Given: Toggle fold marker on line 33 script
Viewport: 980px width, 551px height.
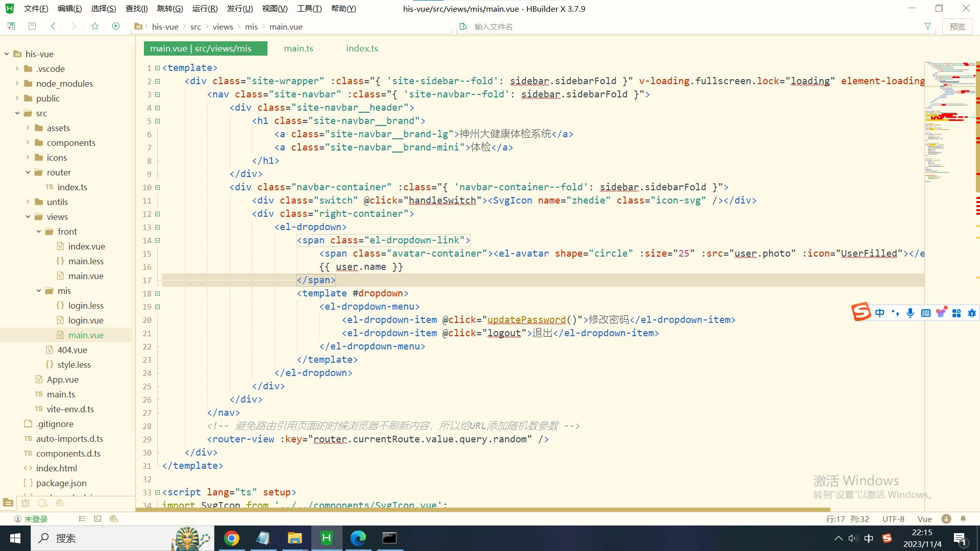Looking at the screenshot, I should click(158, 492).
